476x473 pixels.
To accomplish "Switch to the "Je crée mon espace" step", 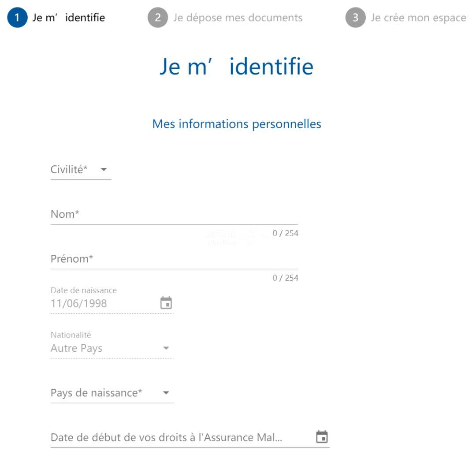I will coord(418,18).
